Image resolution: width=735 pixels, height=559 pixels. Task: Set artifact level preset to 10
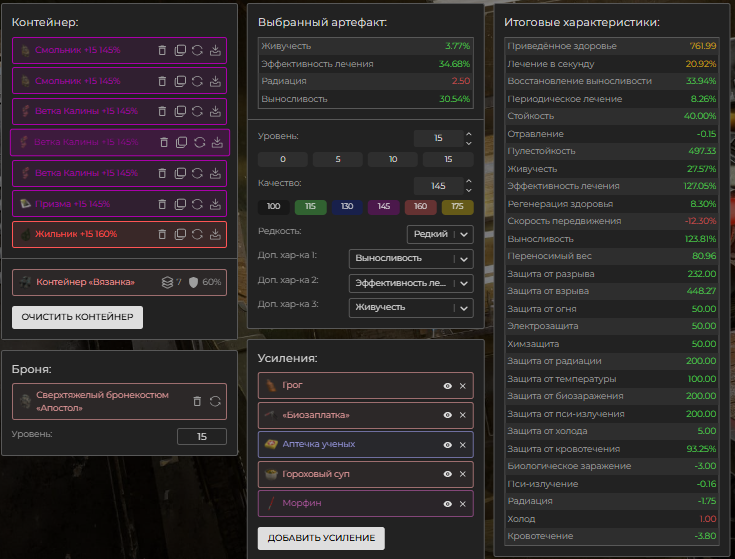[x=393, y=160]
